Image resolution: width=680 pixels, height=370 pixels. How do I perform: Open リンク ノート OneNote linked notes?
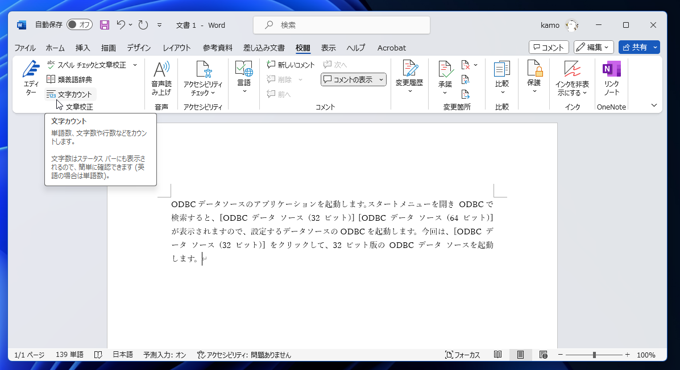(611, 78)
